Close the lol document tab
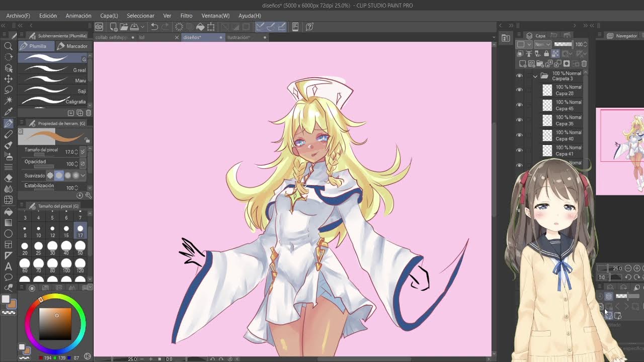The width and height of the screenshot is (644, 362). click(177, 37)
